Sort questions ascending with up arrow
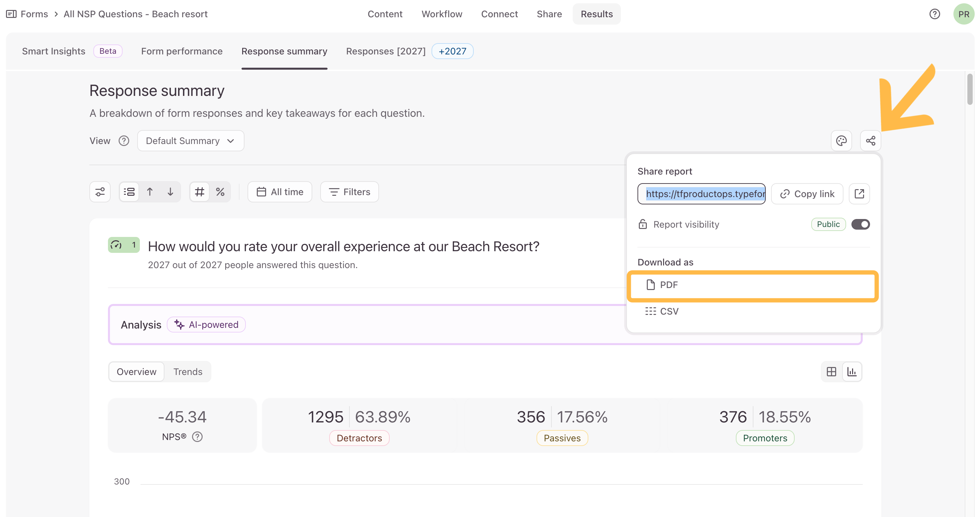This screenshot has height=517, width=980. click(x=150, y=192)
